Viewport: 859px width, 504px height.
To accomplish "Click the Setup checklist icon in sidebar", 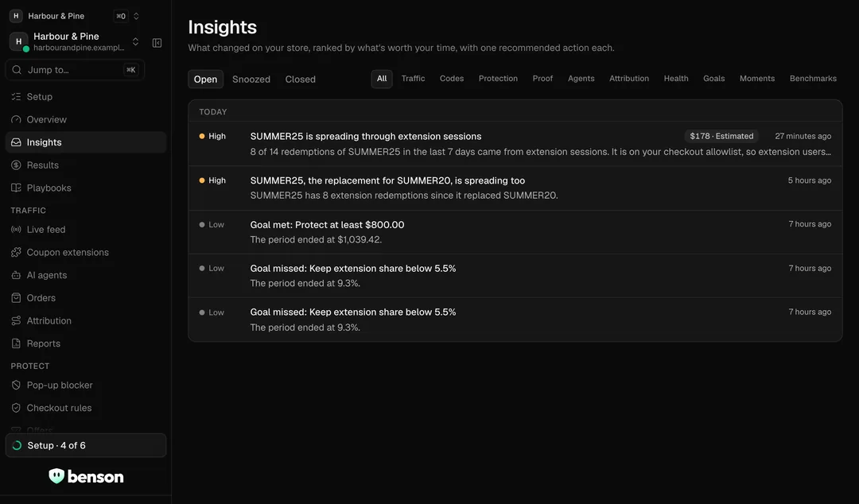I will (16, 96).
